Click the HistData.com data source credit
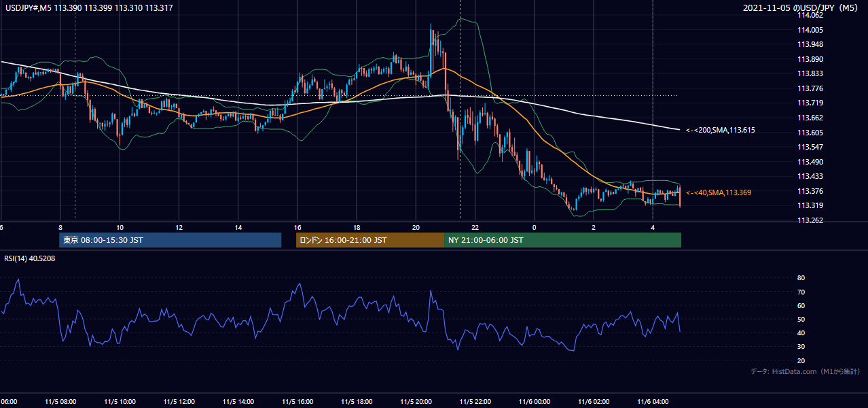 coord(806,371)
